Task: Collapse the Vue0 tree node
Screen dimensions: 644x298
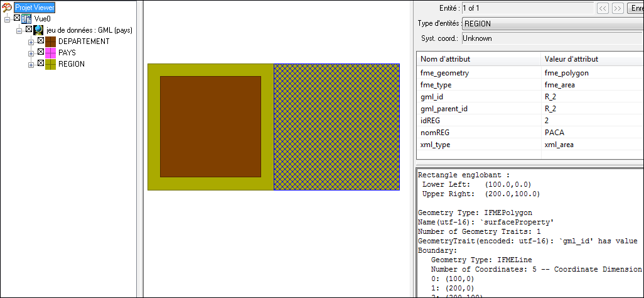Action: tap(7, 19)
